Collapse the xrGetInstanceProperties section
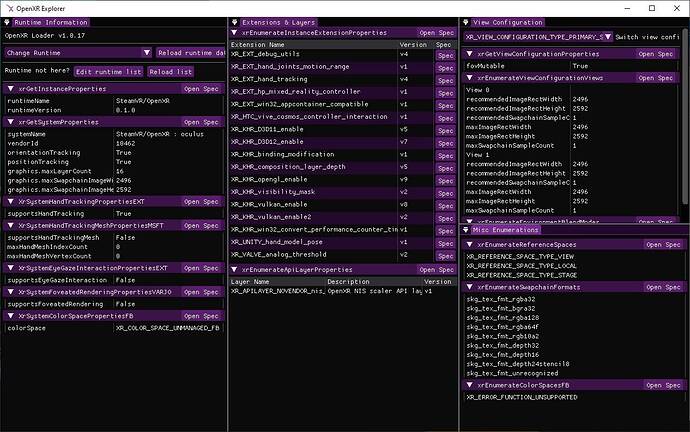The height and width of the screenshot is (432, 690). [11, 88]
